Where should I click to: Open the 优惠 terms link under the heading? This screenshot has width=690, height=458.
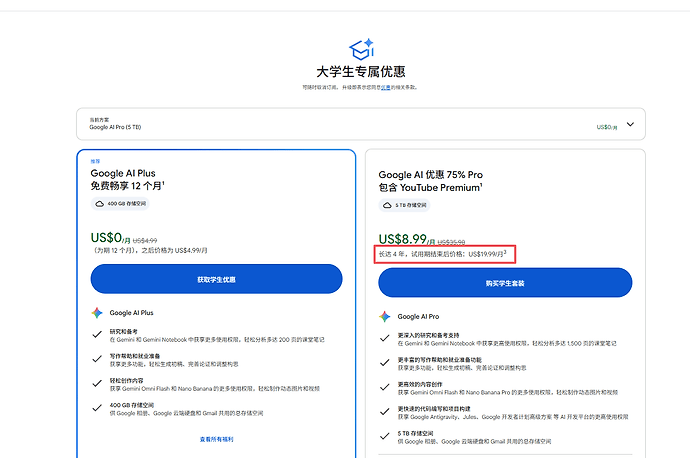(x=385, y=88)
